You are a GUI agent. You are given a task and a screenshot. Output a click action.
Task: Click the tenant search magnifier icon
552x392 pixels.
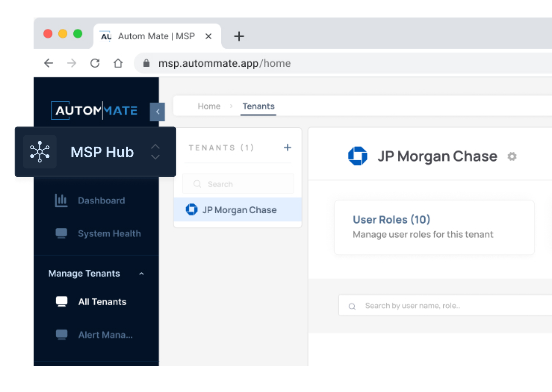(x=197, y=184)
